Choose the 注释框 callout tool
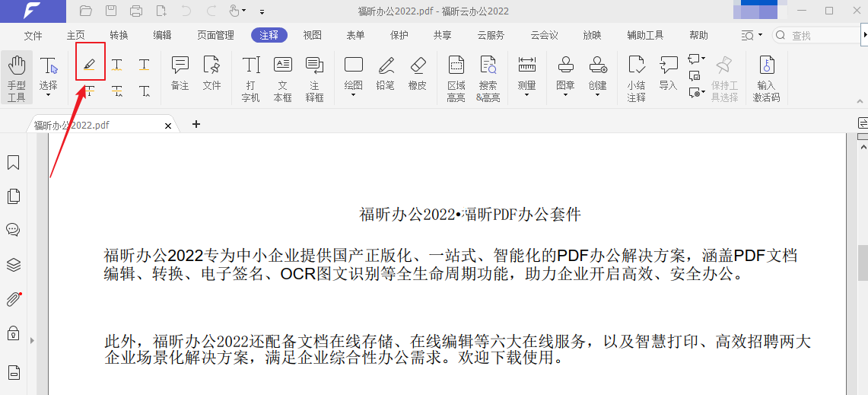This screenshot has width=868, height=395. pos(314,78)
